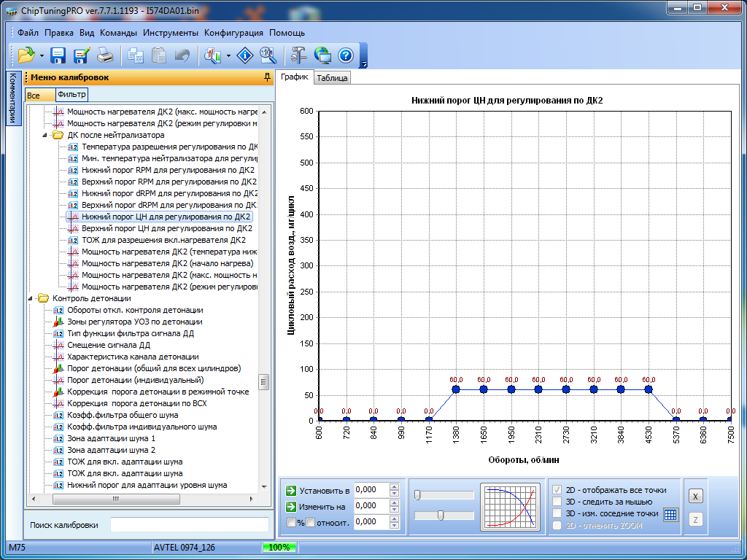Click the 'Поиск калибровки' search field
The width and height of the screenshot is (747, 560).
(189, 525)
